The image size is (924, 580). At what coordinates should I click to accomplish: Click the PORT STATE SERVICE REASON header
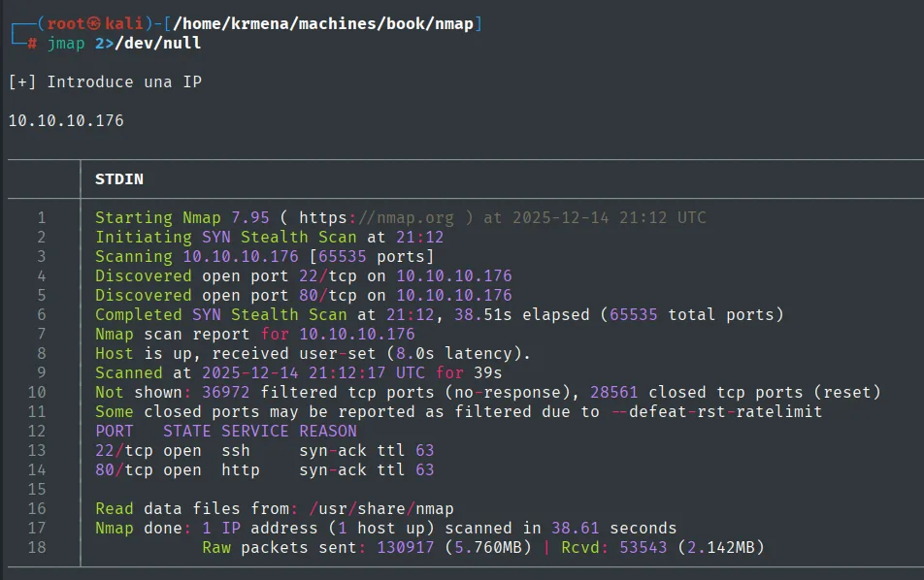[x=226, y=431]
